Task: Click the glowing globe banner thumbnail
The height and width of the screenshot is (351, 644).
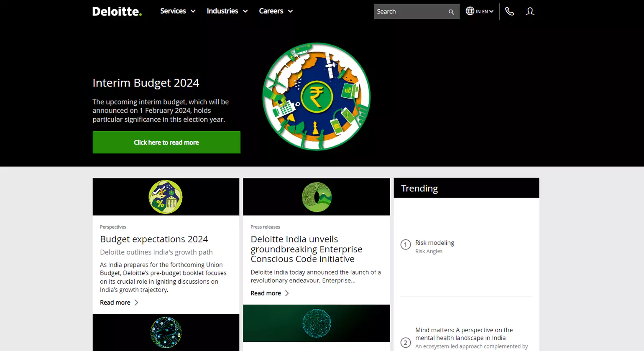Action: (x=317, y=323)
